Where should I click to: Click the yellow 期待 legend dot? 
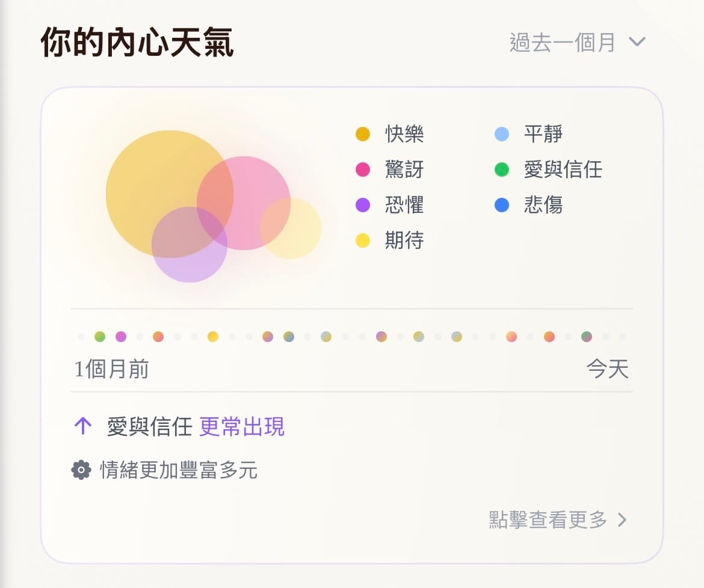click(362, 240)
